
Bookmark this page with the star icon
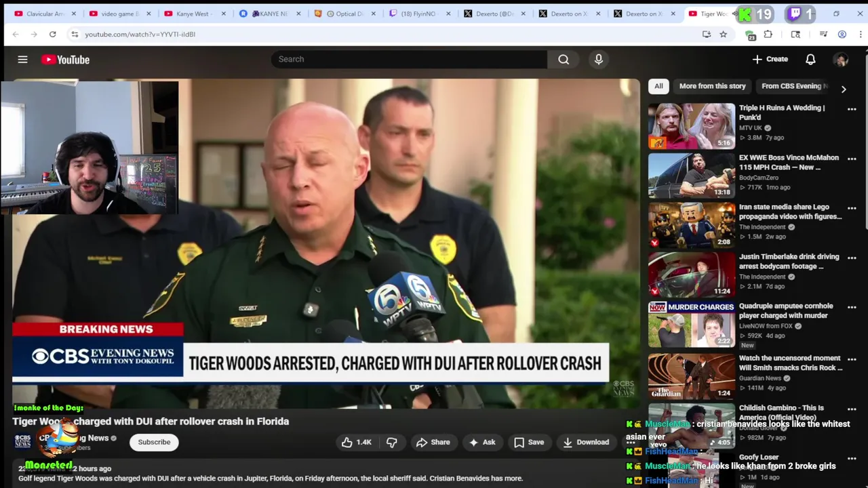723,34
